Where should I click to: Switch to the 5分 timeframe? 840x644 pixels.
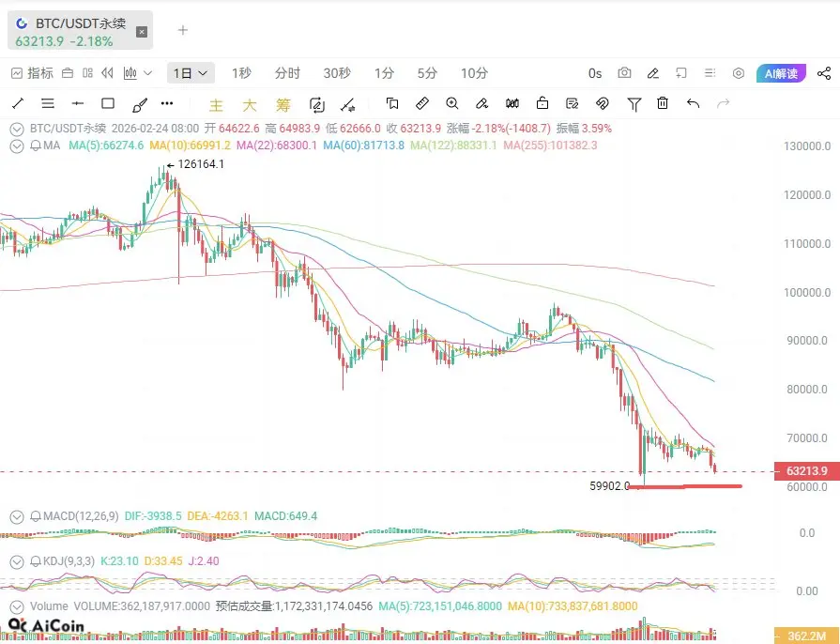point(427,73)
